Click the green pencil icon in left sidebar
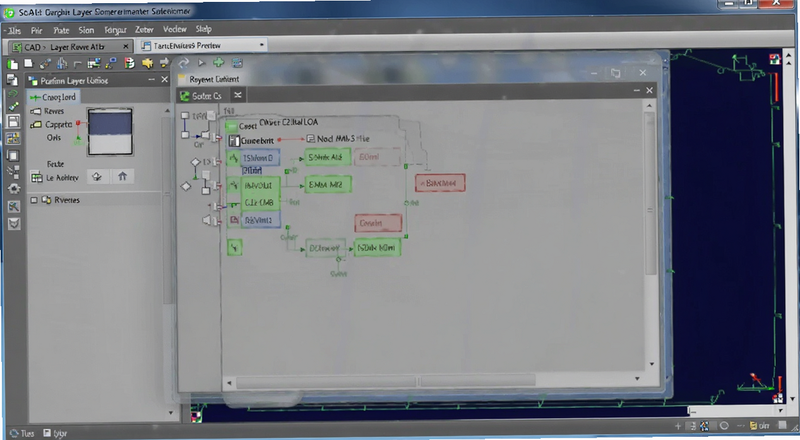 [x=14, y=106]
